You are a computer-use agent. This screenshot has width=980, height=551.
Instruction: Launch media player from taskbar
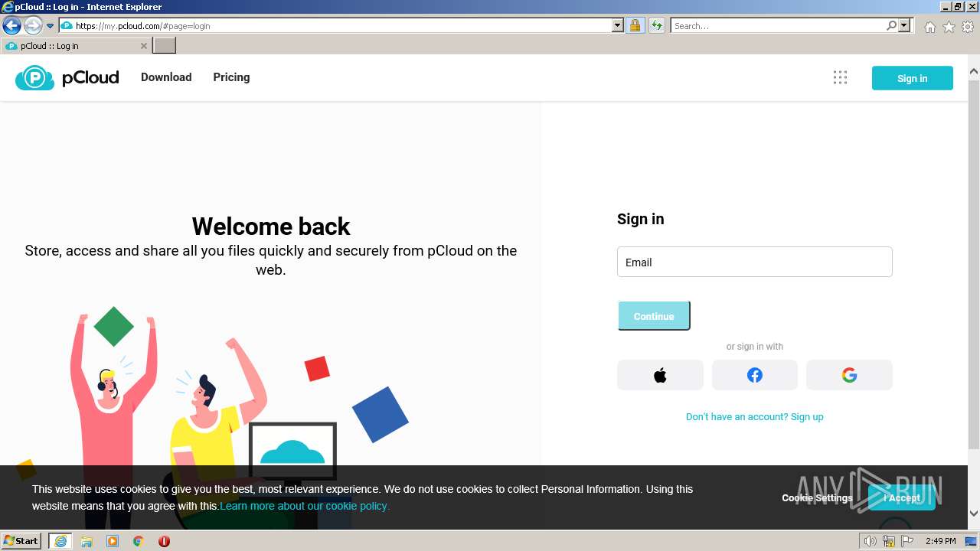[x=113, y=541]
